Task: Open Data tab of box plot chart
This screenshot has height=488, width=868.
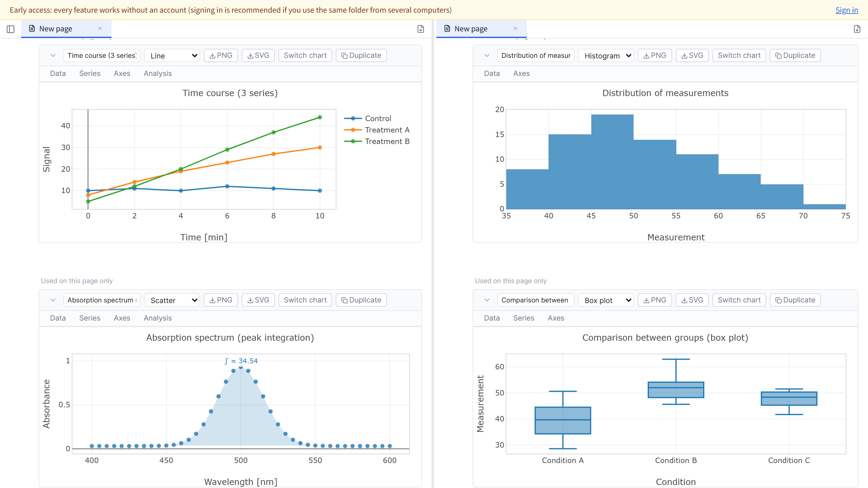Action: point(492,318)
